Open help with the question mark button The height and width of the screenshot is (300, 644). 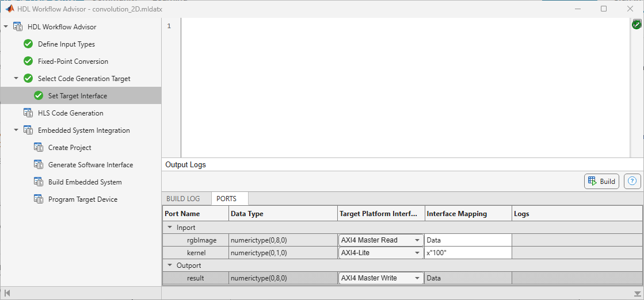click(x=632, y=181)
